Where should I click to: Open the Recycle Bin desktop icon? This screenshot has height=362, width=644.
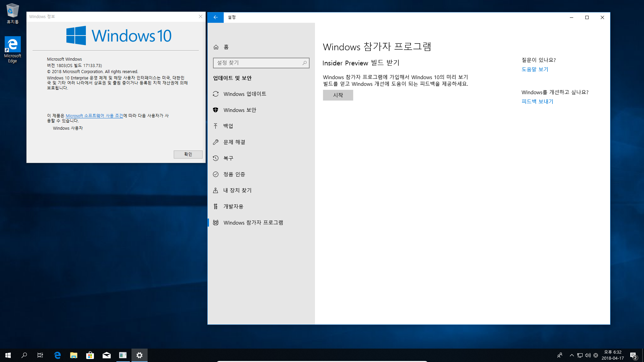13,14
